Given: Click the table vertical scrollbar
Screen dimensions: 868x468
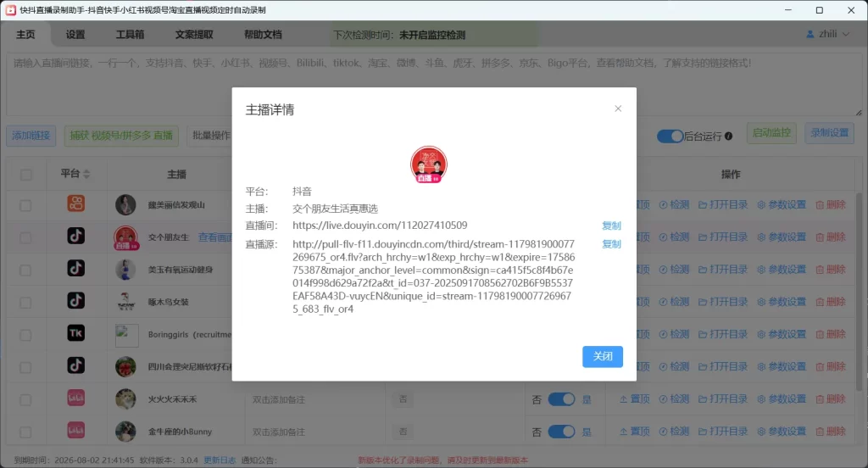Looking at the screenshot, I should (859, 292).
